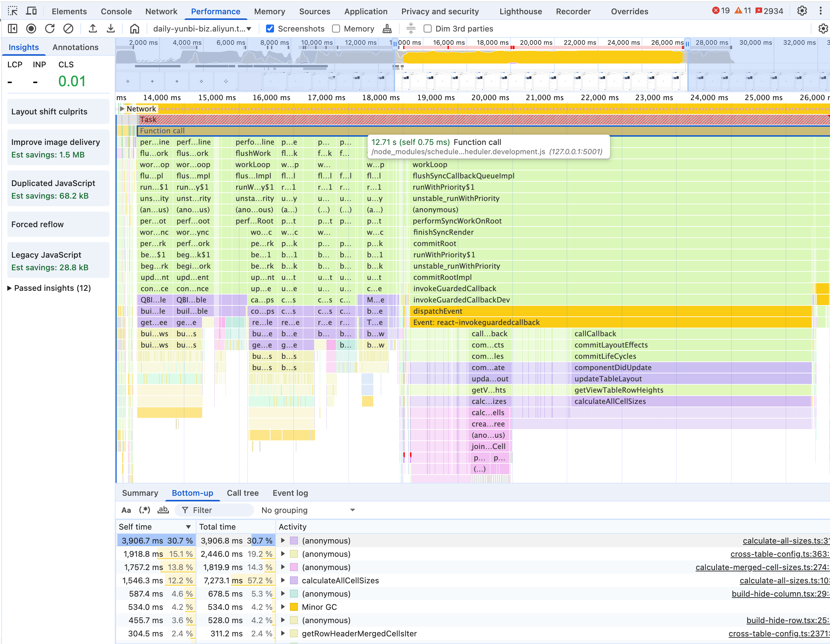Enable the Memory checkbox
The height and width of the screenshot is (644, 830).
[336, 29]
